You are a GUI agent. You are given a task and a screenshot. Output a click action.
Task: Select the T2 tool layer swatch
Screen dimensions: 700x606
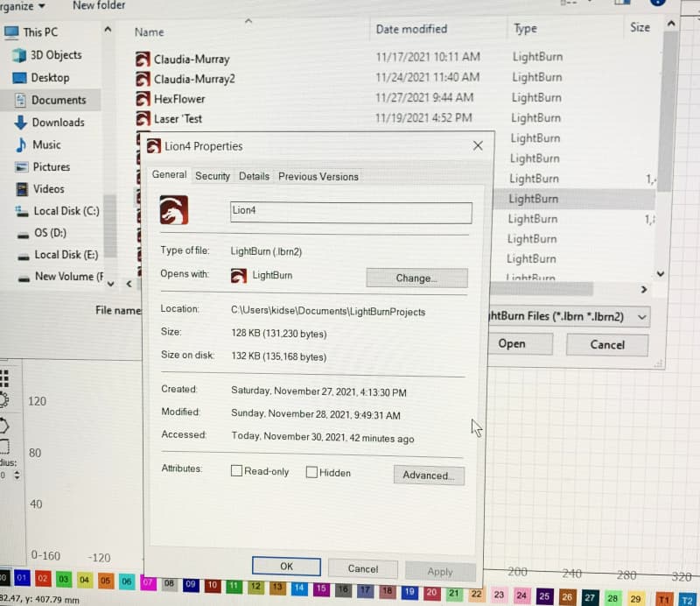[x=687, y=600]
